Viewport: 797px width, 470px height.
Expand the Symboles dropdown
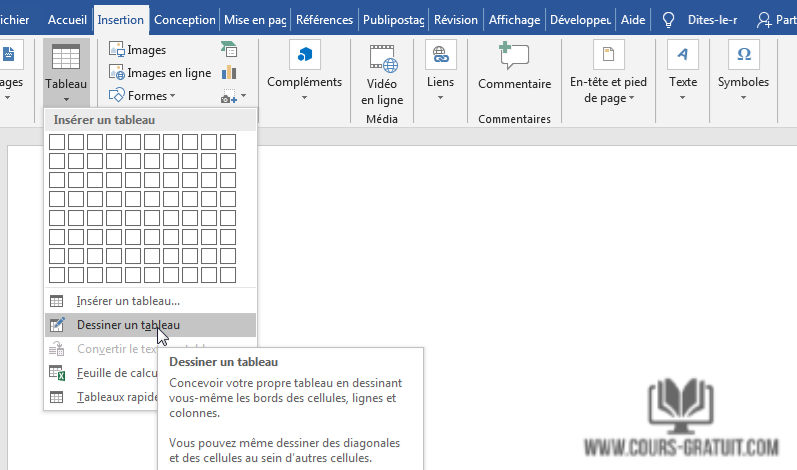(x=743, y=98)
